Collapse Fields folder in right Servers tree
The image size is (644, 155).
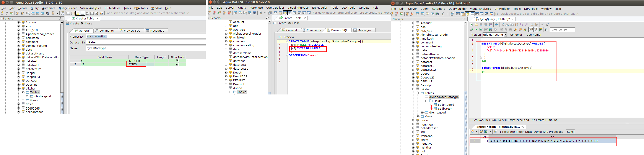[x=426, y=101]
